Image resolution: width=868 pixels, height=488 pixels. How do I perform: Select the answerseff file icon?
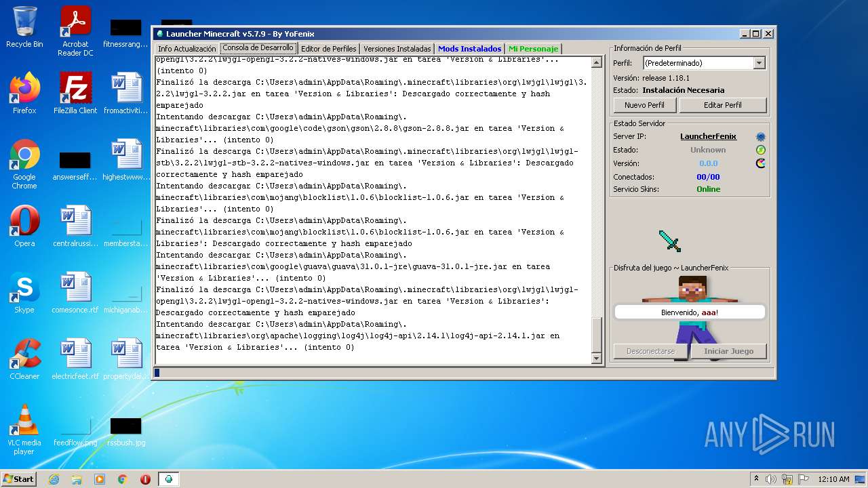tap(75, 167)
